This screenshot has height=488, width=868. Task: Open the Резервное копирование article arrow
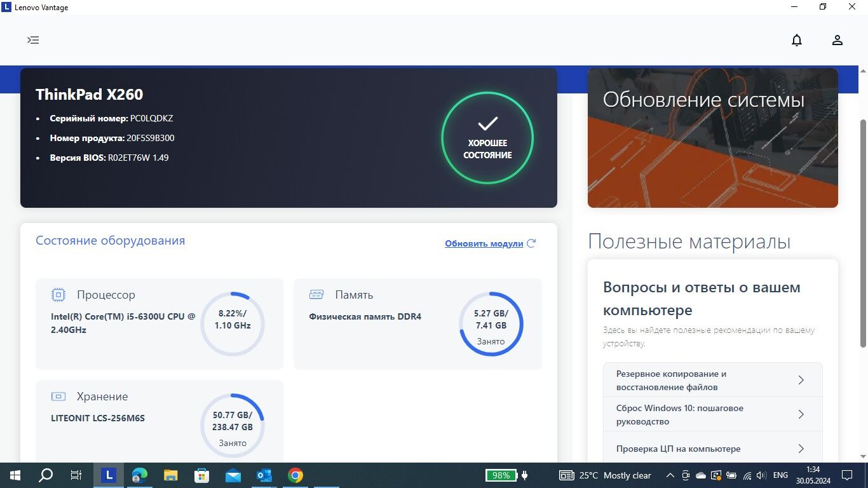[801, 380]
